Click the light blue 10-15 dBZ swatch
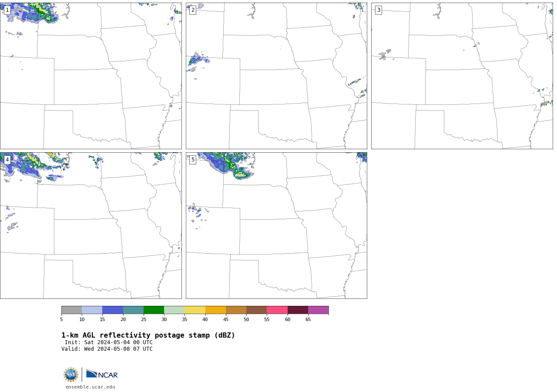 point(92,310)
